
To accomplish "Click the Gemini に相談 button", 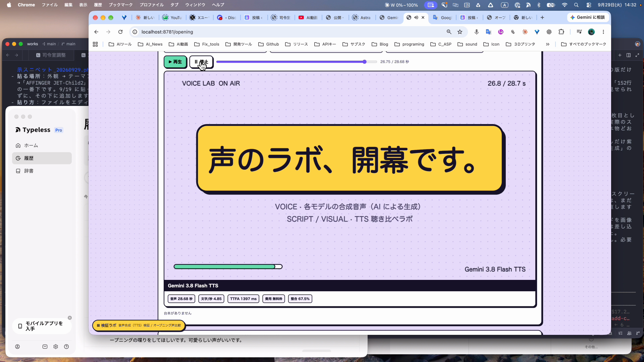I will coord(587,17).
